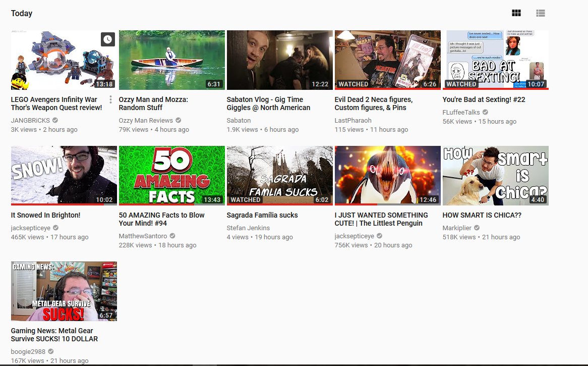Open title Sagrada Família sucks
The width and height of the screenshot is (588, 366).
coord(262,215)
